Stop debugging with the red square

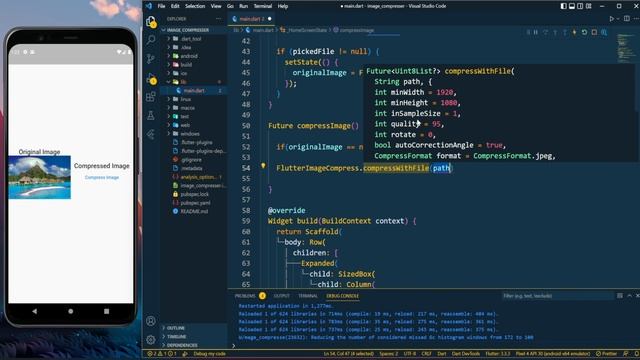tap(594, 32)
